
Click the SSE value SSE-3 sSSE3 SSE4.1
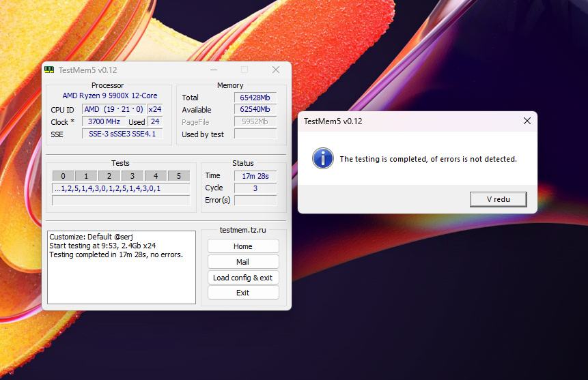[x=122, y=134]
